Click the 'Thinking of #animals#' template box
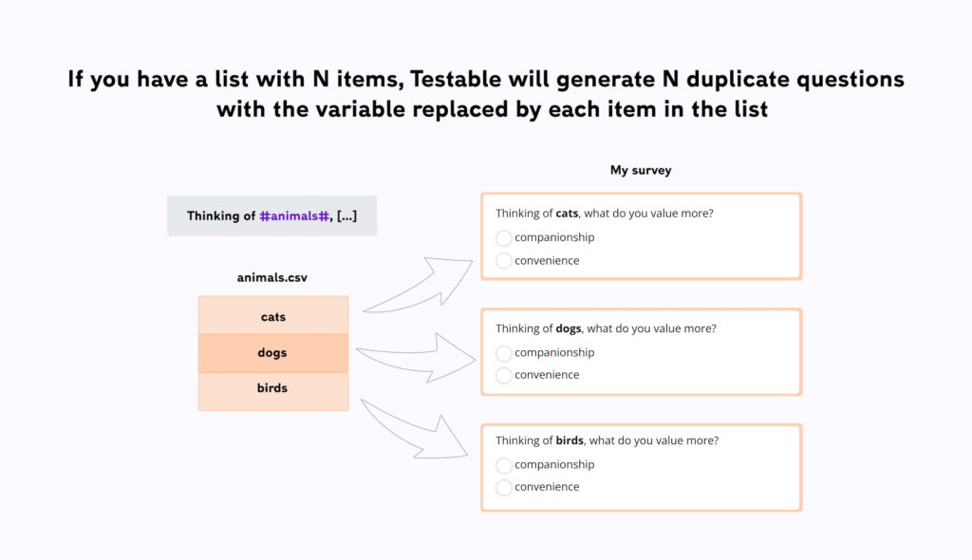The height and width of the screenshot is (560, 972). tap(272, 215)
